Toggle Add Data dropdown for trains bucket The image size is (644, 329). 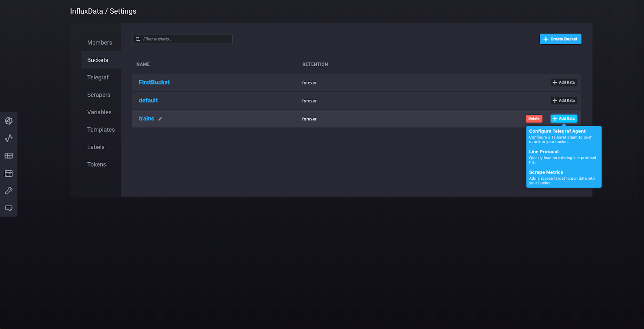(563, 119)
